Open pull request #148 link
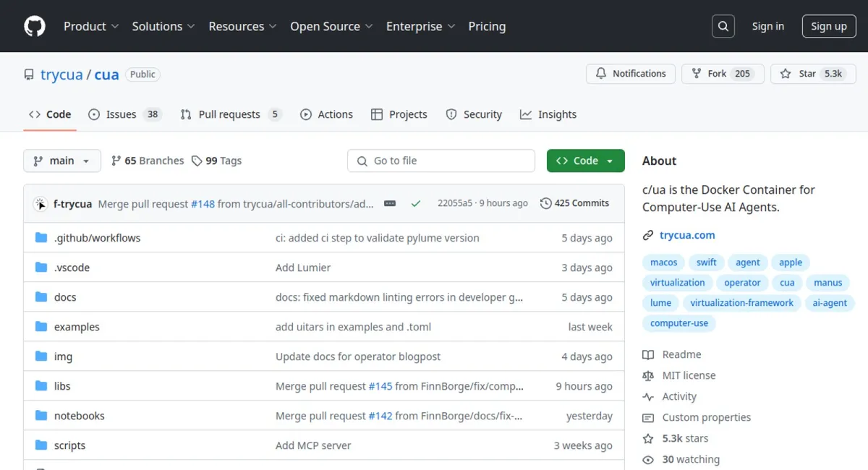This screenshot has width=868, height=470. pos(203,204)
